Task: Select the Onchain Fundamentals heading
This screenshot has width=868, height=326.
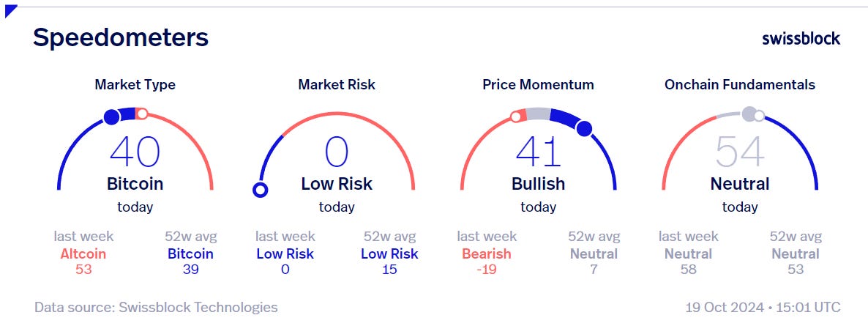Action: (x=740, y=84)
